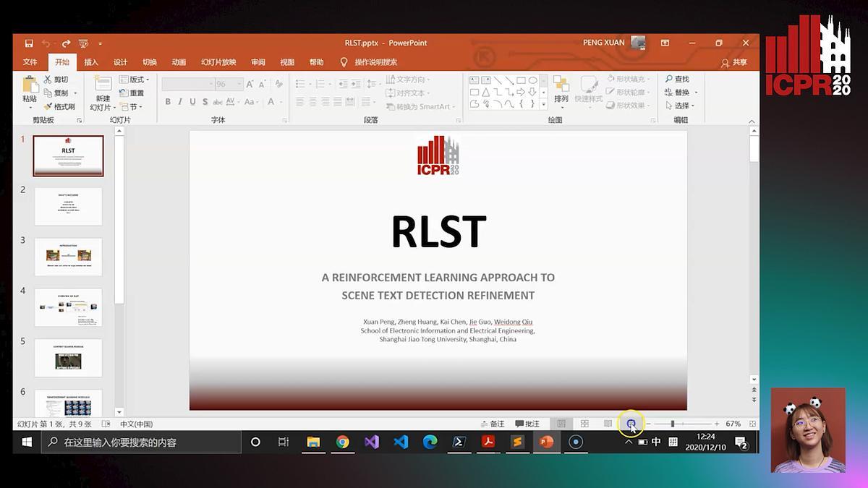Click the Find (查找) magnifier icon
868x488 pixels.
tap(668, 80)
